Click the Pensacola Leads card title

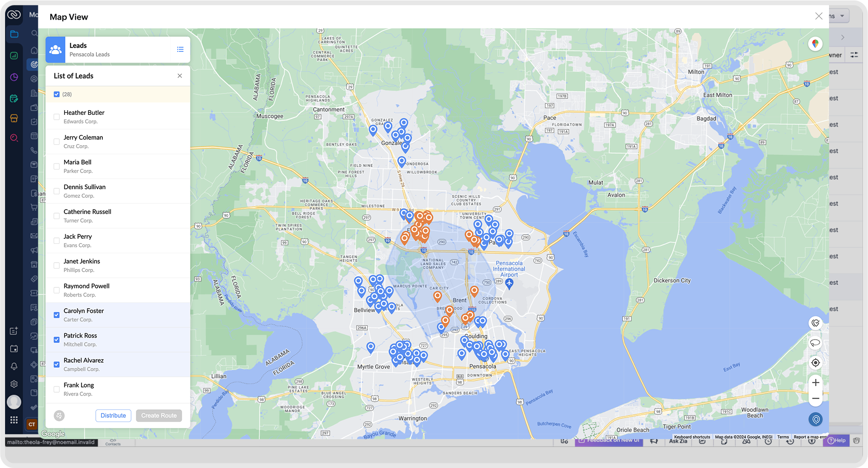[x=90, y=55]
